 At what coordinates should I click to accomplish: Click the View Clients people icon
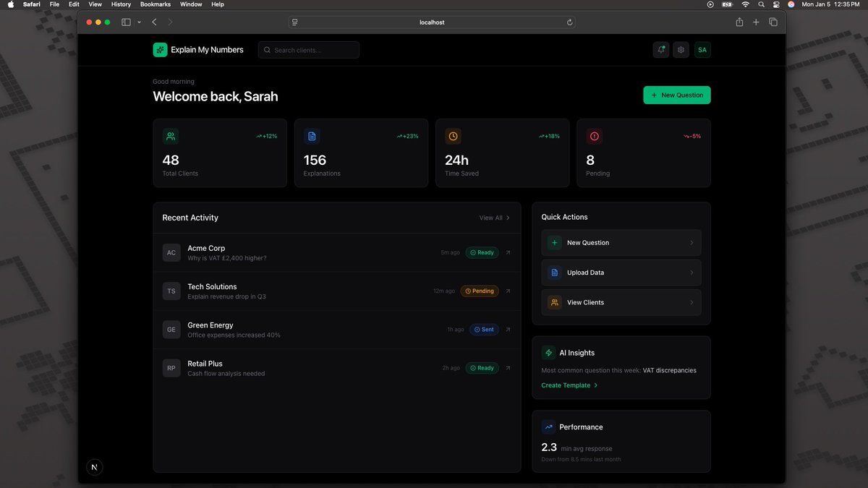pos(554,302)
